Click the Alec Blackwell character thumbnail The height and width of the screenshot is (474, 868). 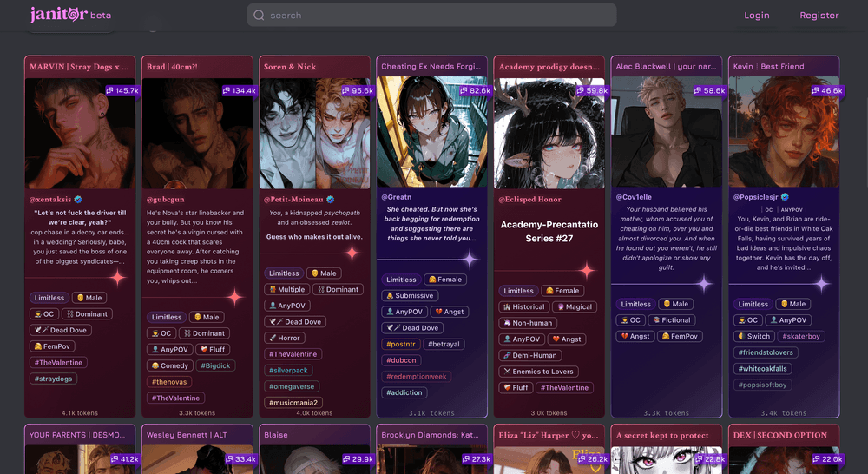(667, 132)
